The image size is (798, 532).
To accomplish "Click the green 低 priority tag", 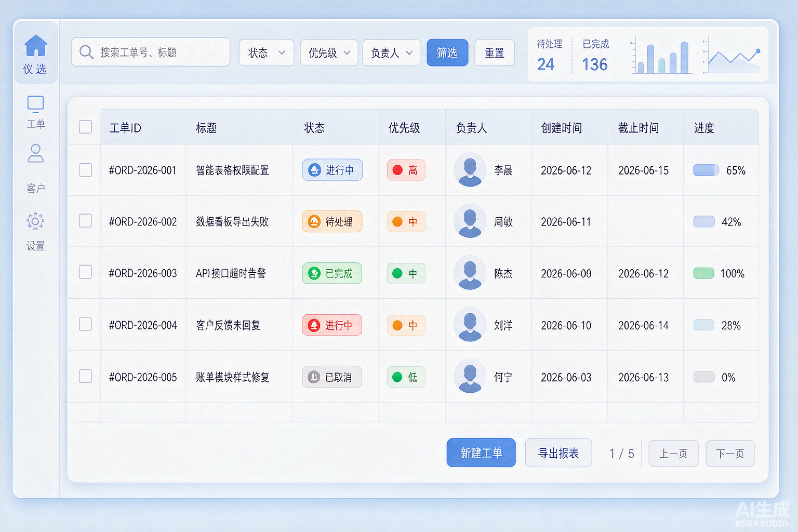I will click(406, 377).
